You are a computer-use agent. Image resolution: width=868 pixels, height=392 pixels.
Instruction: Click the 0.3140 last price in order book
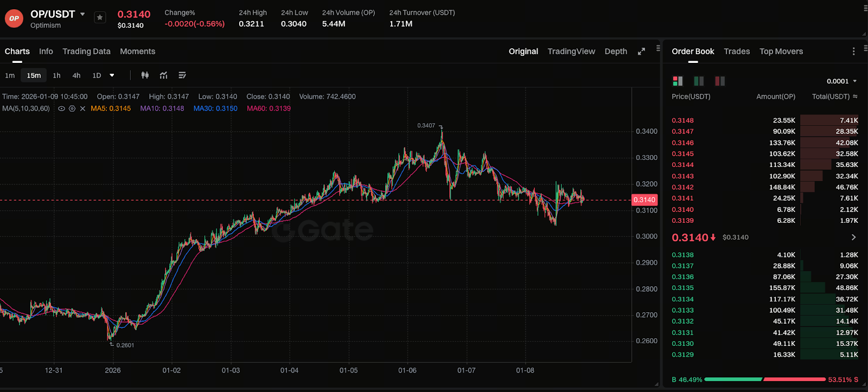(x=690, y=237)
